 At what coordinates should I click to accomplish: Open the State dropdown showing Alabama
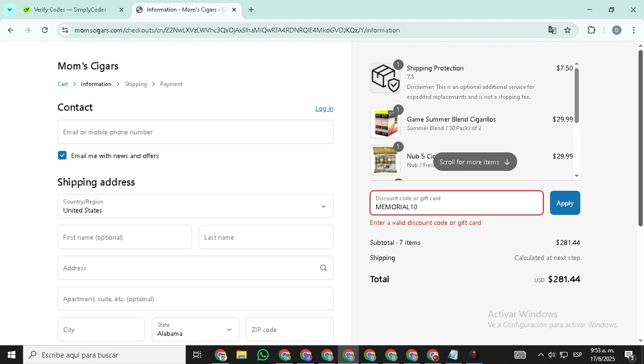click(195, 330)
